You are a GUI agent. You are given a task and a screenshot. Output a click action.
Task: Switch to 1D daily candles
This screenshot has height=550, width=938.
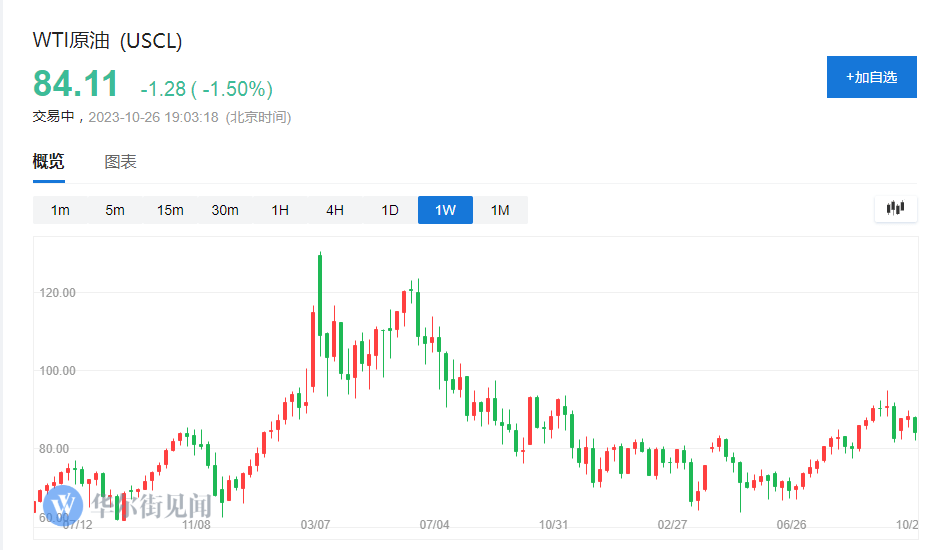pyautogui.click(x=390, y=210)
